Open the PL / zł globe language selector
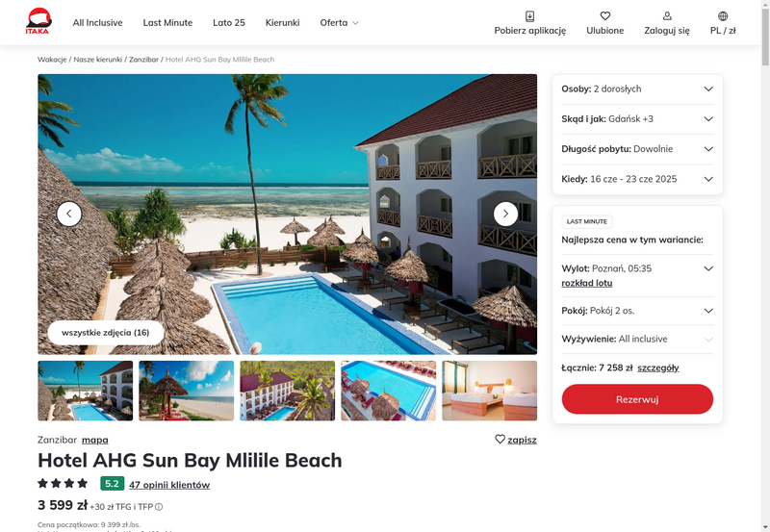The width and height of the screenshot is (770, 532). (723, 16)
